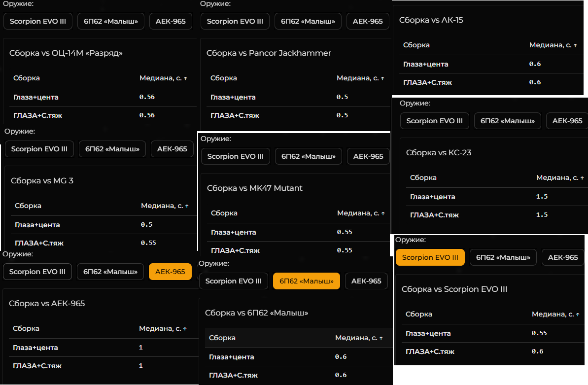Click the Глаза+цента row in the MK47 Mutant table
The image size is (588, 385).
299,232
